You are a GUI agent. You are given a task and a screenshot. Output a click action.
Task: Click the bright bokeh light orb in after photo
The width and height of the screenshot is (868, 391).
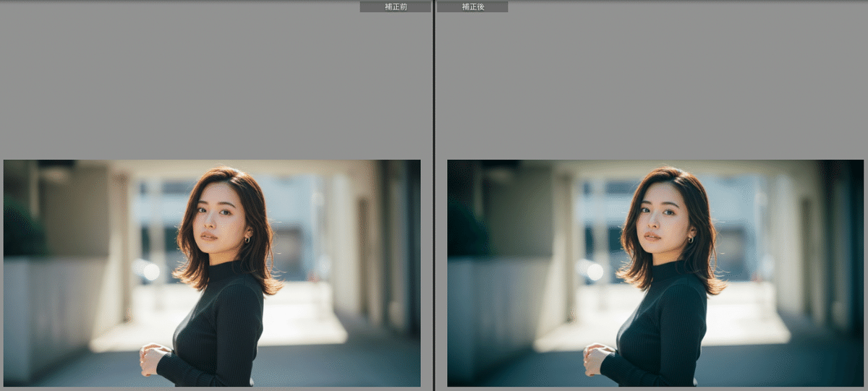point(594,272)
